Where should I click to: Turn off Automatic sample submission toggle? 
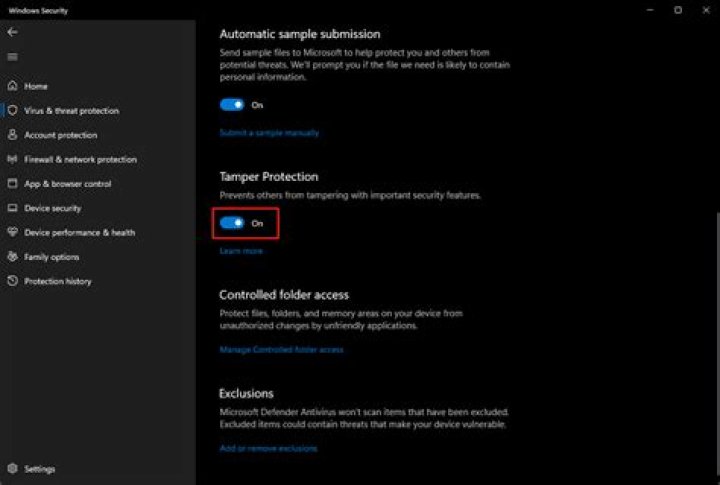[232, 105]
